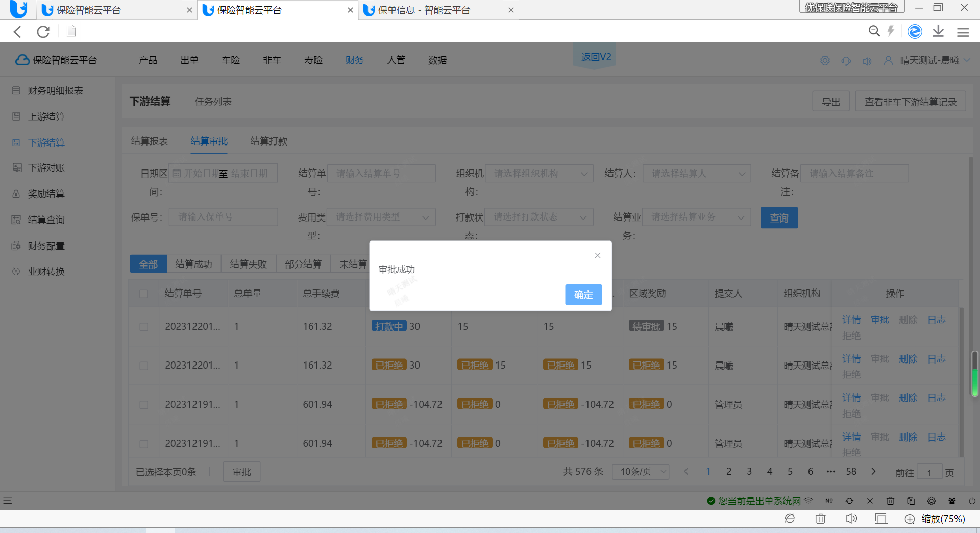980x533 pixels.
Task: Select the 结算成功 filter tab
Action: (x=193, y=264)
